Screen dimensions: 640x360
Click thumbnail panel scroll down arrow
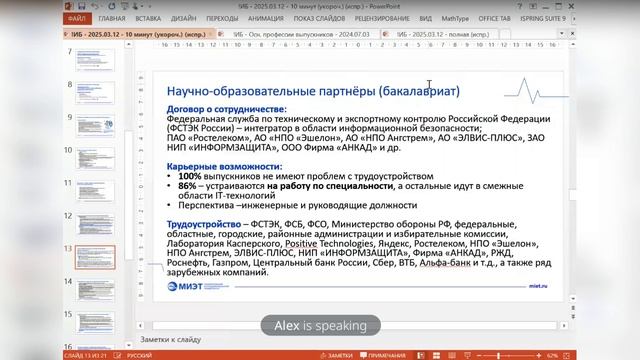(x=129, y=345)
